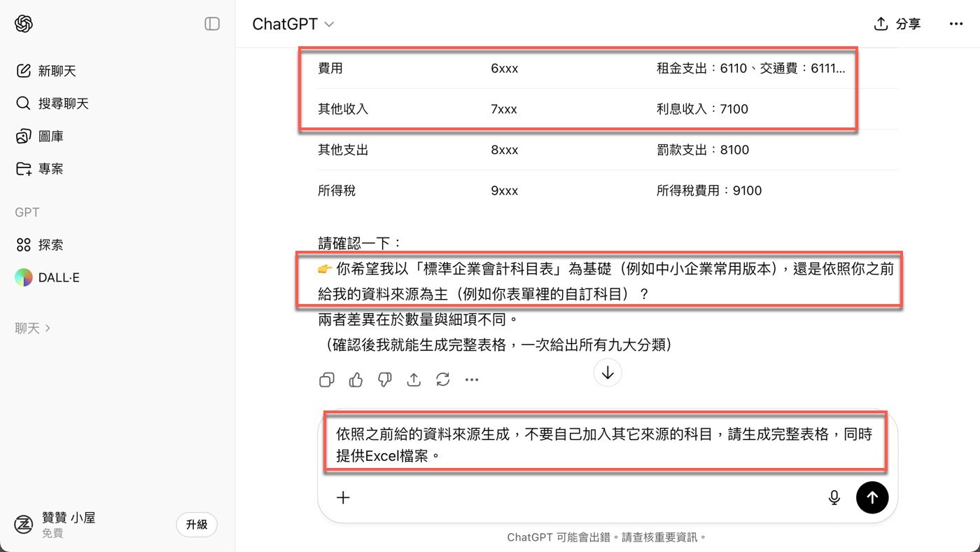This screenshot has height=552, width=980.
Task: Give the response a thumbs down
Action: [x=384, y=379]
